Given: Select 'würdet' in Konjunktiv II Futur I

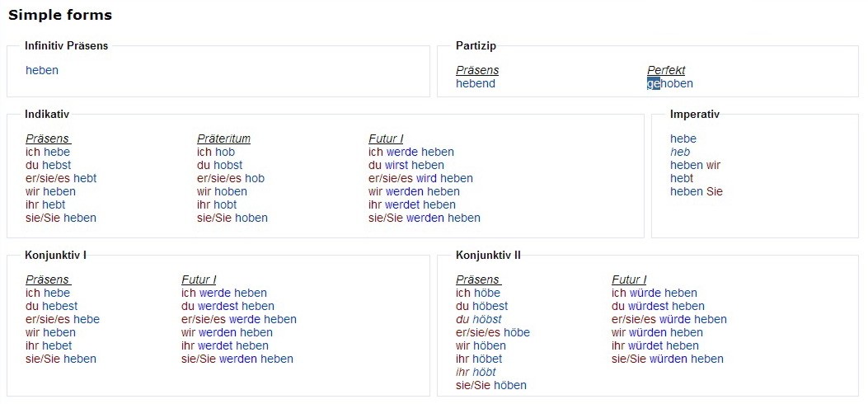Looking at the screenshot, I should click(x=645, y=345).
